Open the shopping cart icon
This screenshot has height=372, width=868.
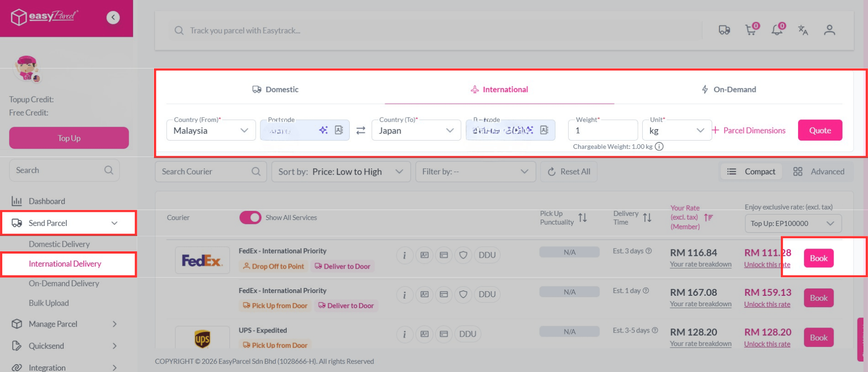point(750,30)
